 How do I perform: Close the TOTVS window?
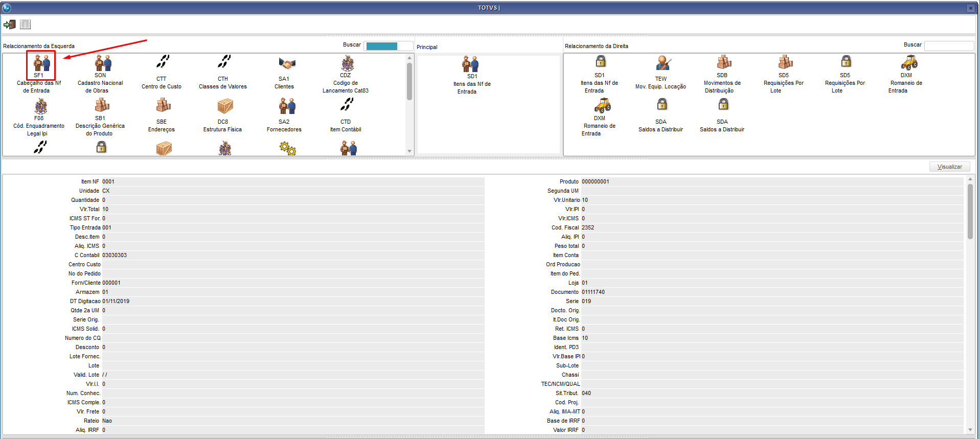970,8
